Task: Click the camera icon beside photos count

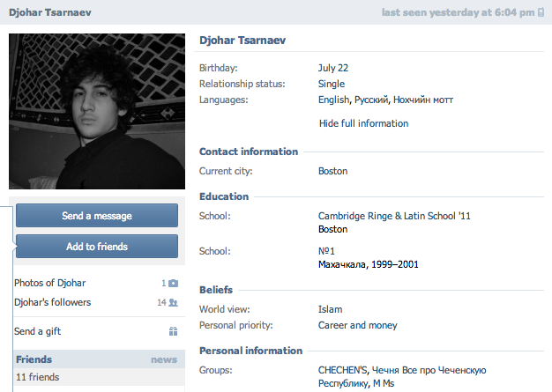Action: (x=174, y=284)
